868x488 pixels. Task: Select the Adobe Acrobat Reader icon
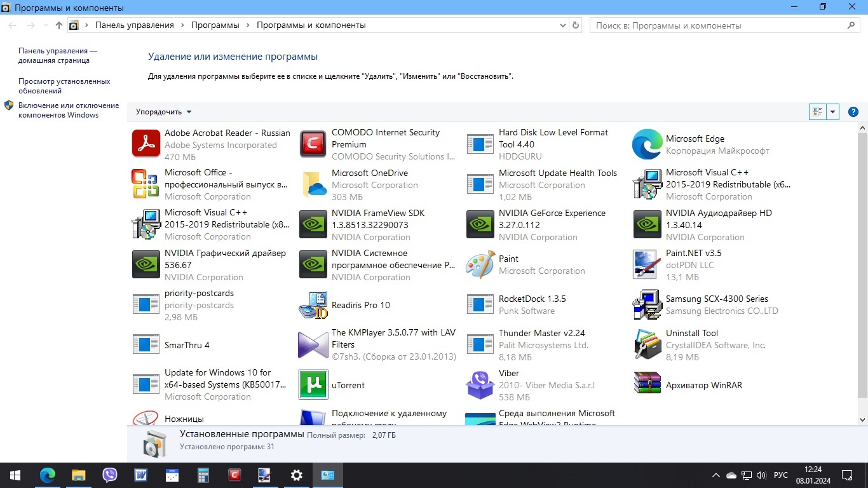pyautogui.click(x=146, y=144)
